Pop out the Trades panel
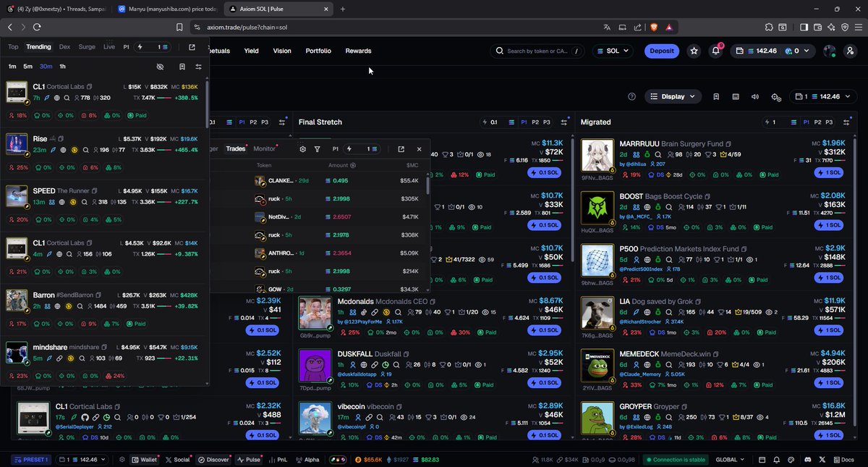This screenshot has height=467, width=868. click(x=401, y=148)
